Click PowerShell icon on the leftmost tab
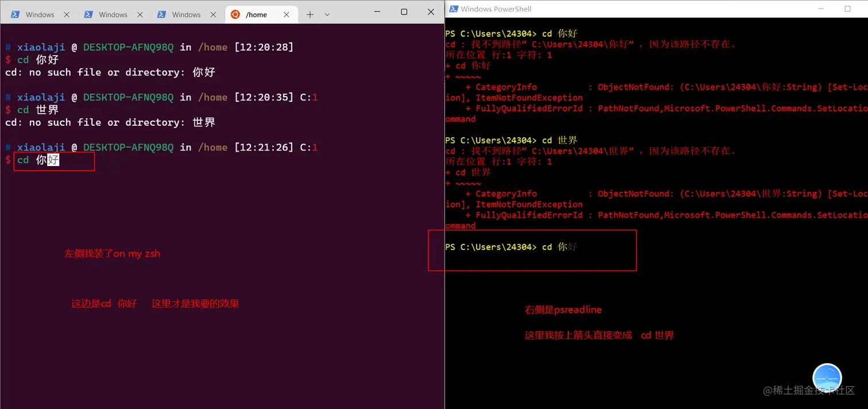This screenshot has height=409, width=868. (x=15, y=14)
